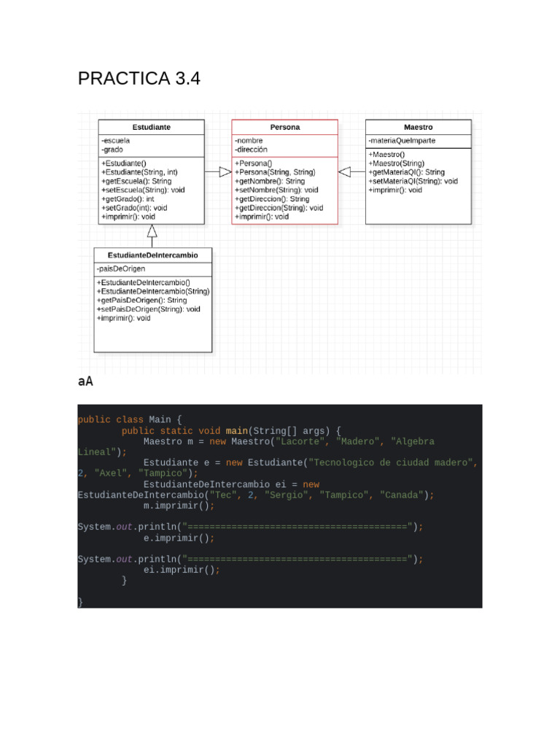Click the inheritance arrow from Maestro to Persona
This screenshot has width=560, height=747.
click(x=351, y=172)
